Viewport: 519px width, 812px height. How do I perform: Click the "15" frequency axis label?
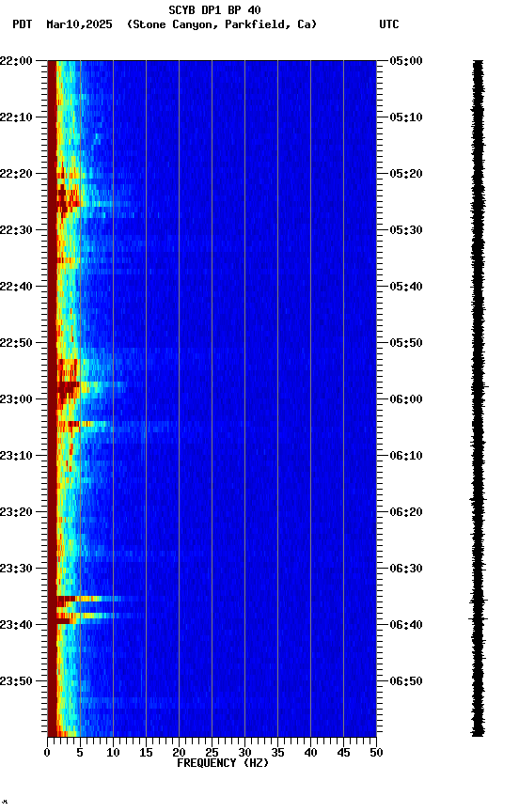[x=146, y=753]
